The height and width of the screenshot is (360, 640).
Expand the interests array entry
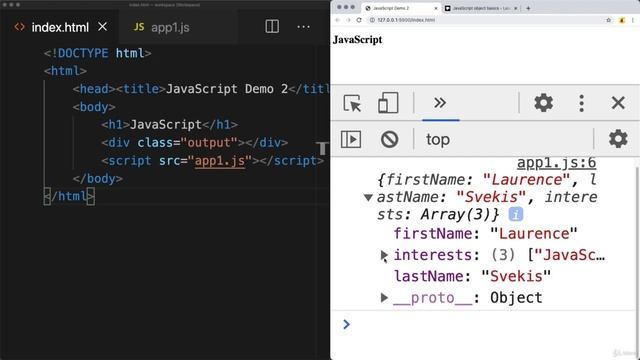[x=384, y=255]
